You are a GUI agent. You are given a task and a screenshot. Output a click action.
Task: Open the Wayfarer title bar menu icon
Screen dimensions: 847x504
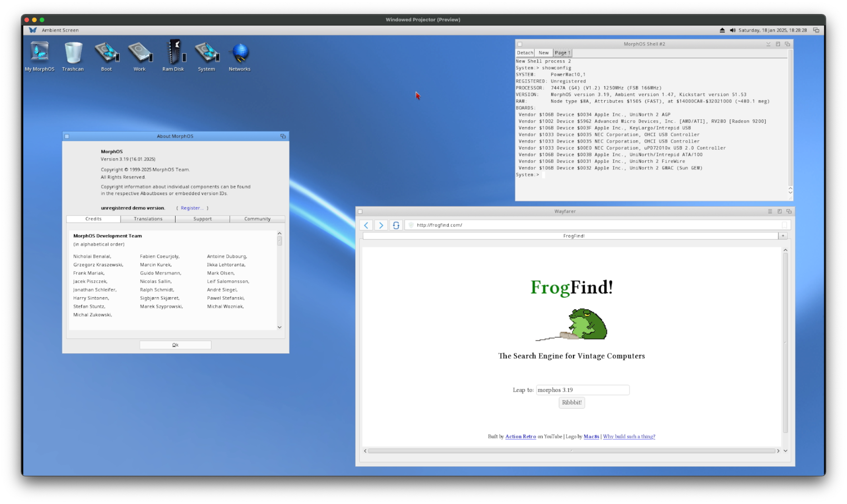coord(770,211)
